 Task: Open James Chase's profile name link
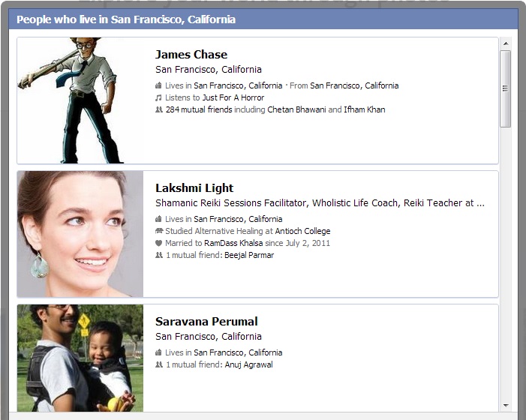[x=191, y=54]
